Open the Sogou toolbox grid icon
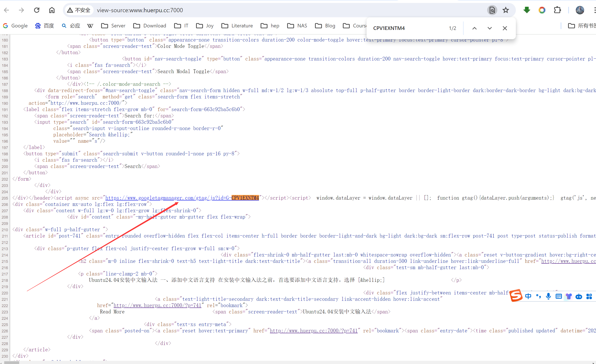This screenshot has width=596, height=364. (589, 296)
